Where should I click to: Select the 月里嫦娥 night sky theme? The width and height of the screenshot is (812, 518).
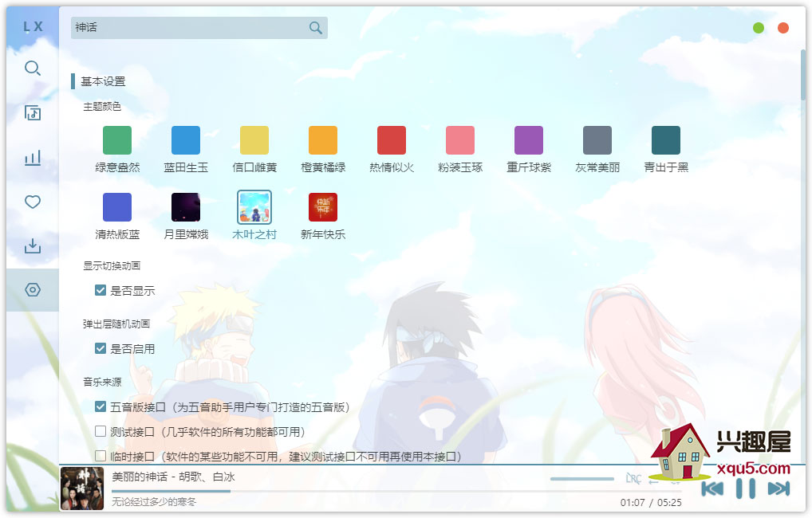186,207
